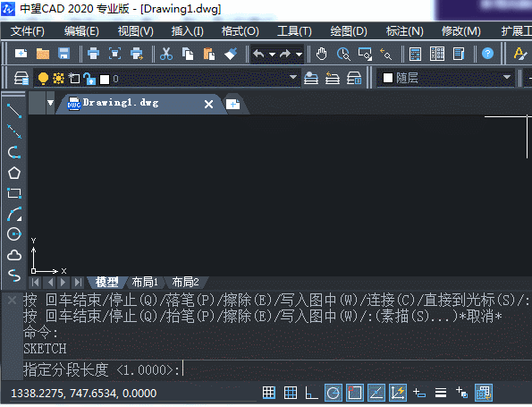This screenshot has height=407, width=532.
Task: Toggle Snap mode in status bar
Action: pyautogui.click(x=269, y=393)
